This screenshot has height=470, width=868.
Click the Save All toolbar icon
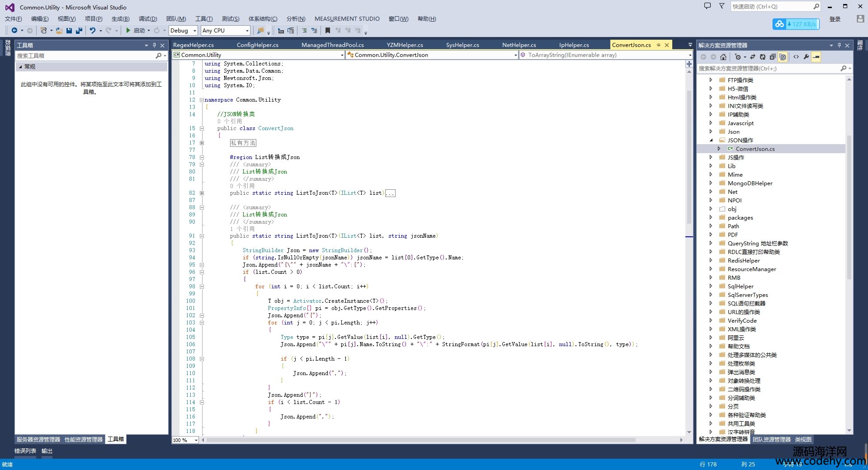(79, 30)
